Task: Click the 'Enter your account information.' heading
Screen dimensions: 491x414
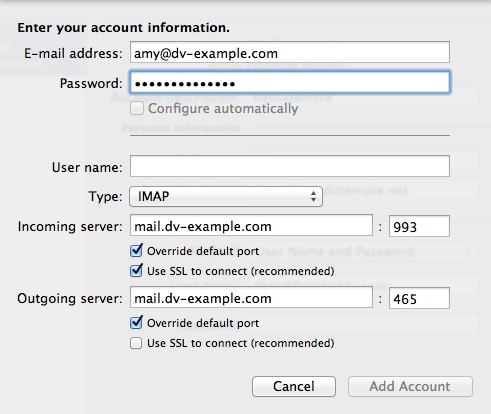Action: coord(123,28)
